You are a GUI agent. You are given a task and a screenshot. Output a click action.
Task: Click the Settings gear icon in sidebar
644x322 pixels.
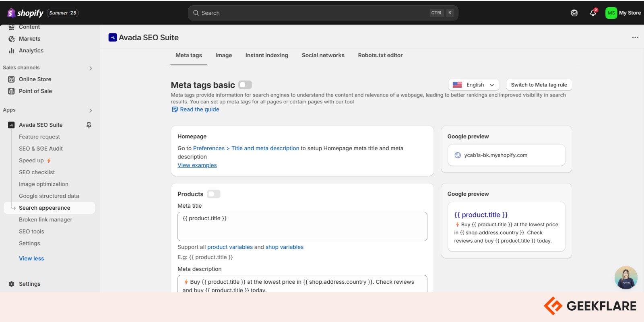point(11,284)
